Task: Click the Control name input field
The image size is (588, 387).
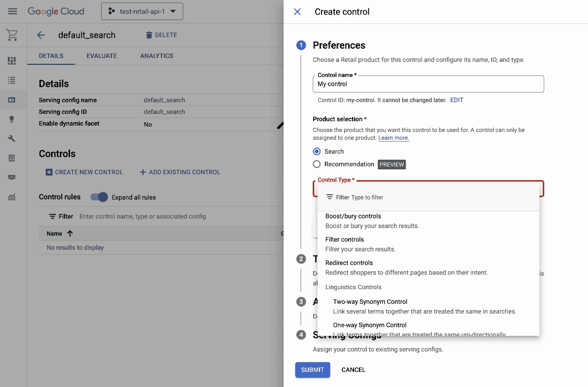Action: tap(428, 84)
